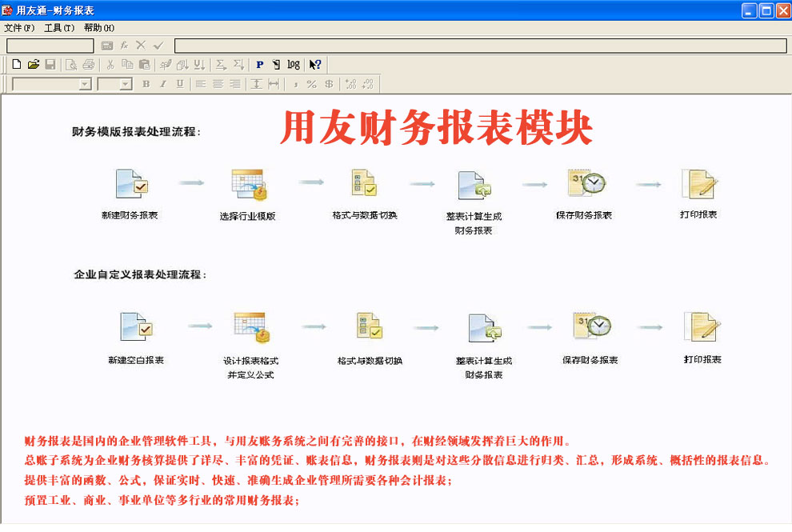Click the log toolbar icon

294,65
